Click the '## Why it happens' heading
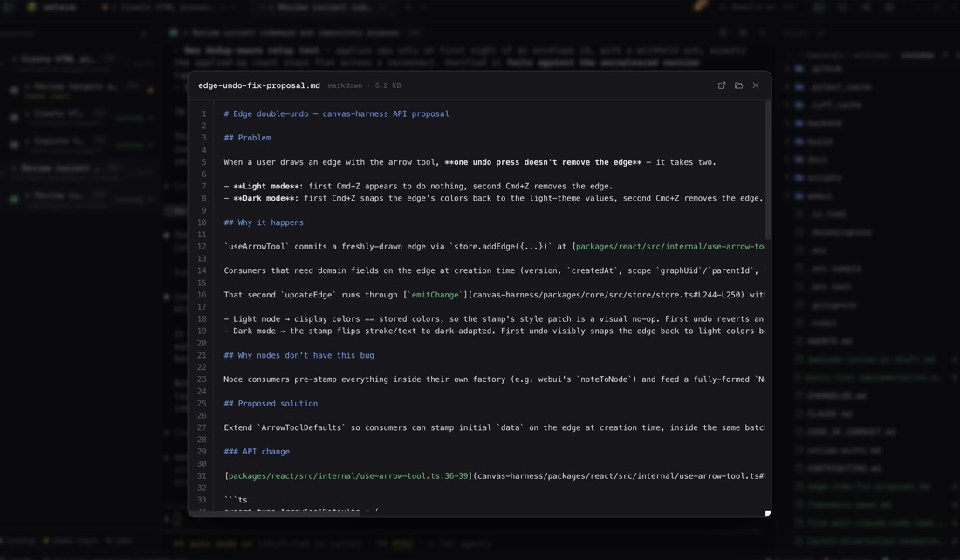 coord(264,222)
